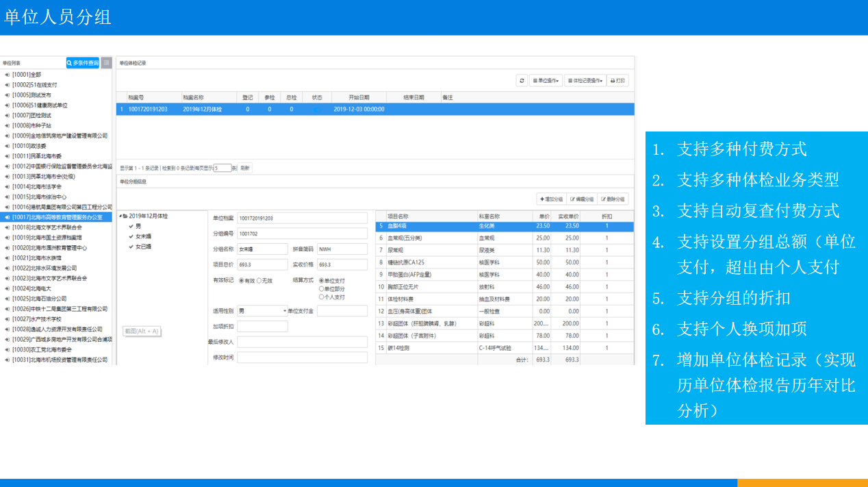Open the 适用性别 gender dropdown
The image size is (868, 487).
[x=262, y=311]
